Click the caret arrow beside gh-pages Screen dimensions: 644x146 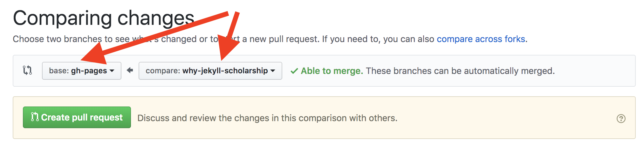coord(112,71)
